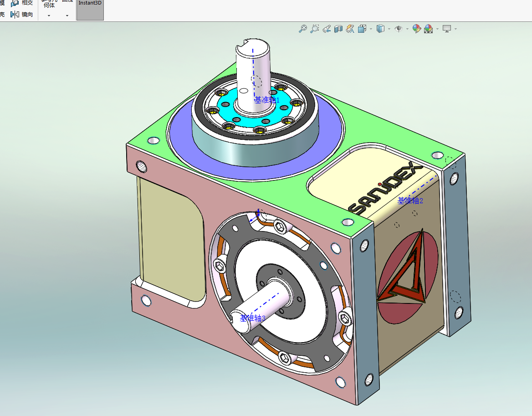The height and width of the screenshot is (416, 532).
Task: Open the Dynamic Annotation Views icon
Action: point(350,29)
